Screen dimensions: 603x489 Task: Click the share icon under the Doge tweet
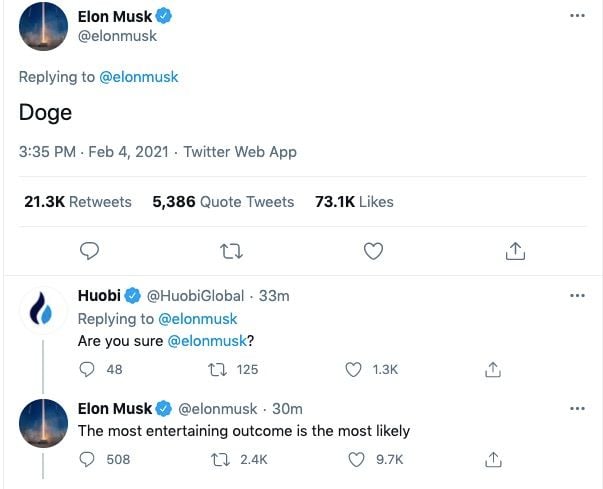point(515,250)
